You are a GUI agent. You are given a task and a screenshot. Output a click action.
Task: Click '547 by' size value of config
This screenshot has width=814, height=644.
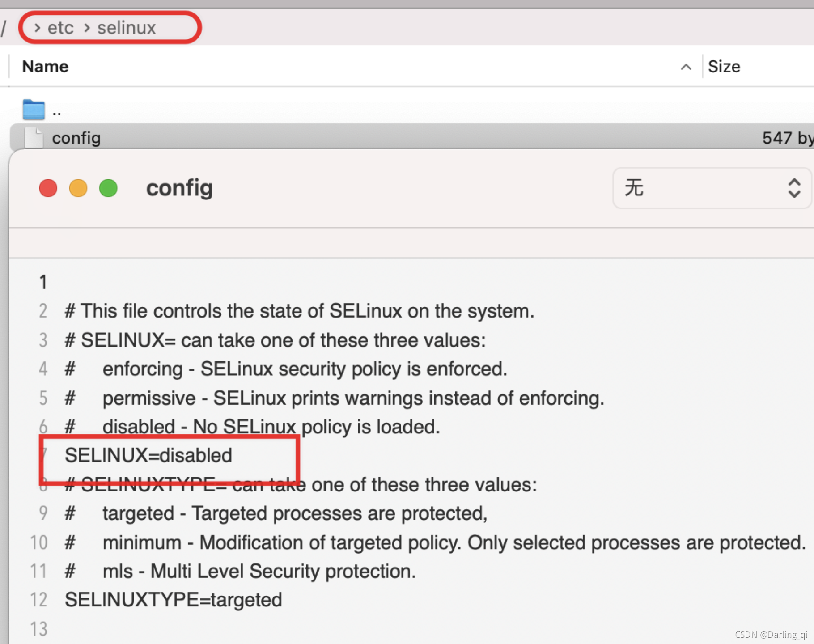pos(788,138)
